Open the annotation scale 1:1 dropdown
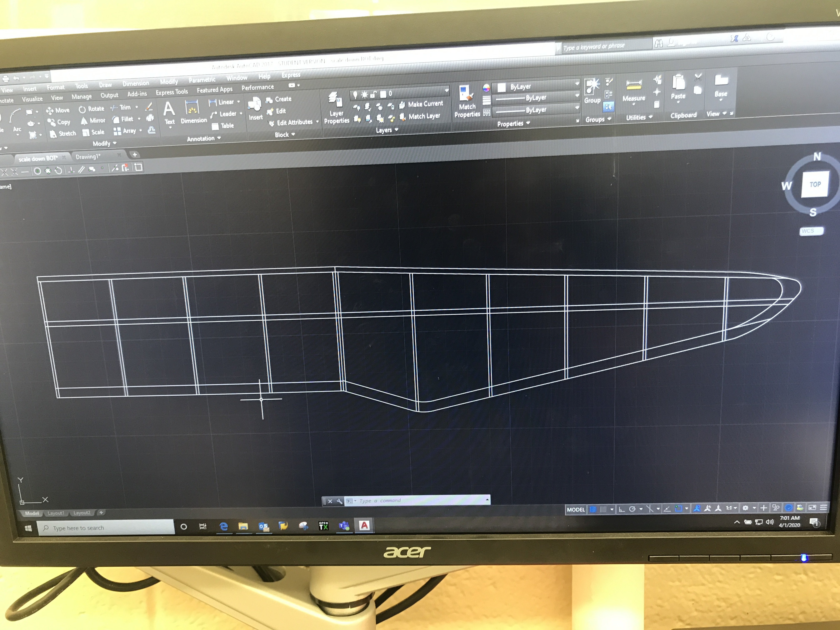The width and height of the screenshot is (840, 630). (x=731, y=508)
